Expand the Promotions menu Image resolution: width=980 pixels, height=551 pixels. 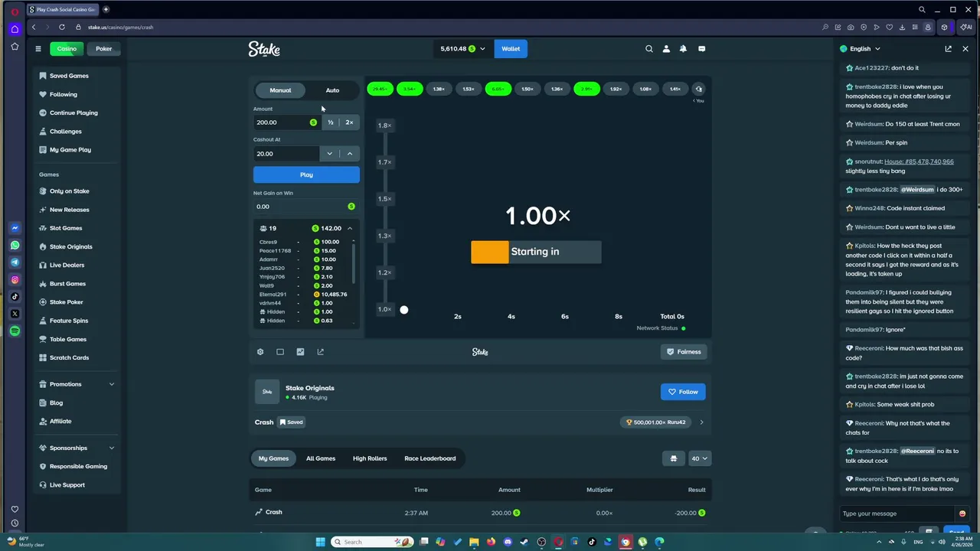[112, 384]
